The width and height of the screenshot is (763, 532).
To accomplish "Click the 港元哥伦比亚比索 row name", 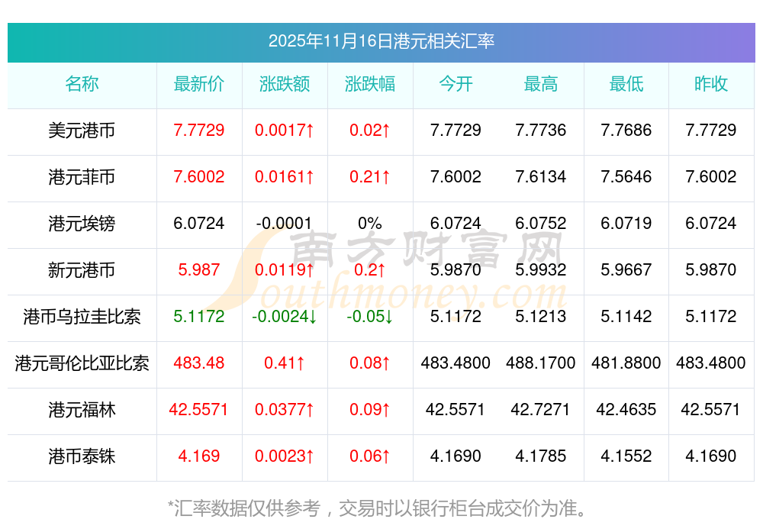I will pyautogui.click(x=82, y=363).
